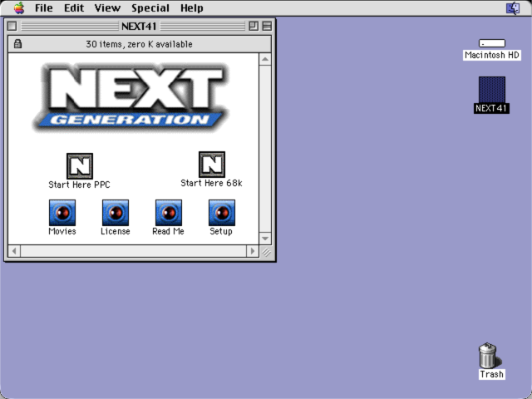This screenshot has width=532, height=399.
Task: Open the Apple menu
Action: pyautogui.click(x=19, y=7)
